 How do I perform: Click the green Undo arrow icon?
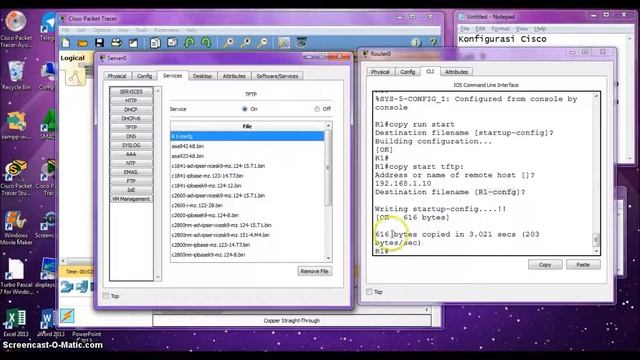pos(189,42)
